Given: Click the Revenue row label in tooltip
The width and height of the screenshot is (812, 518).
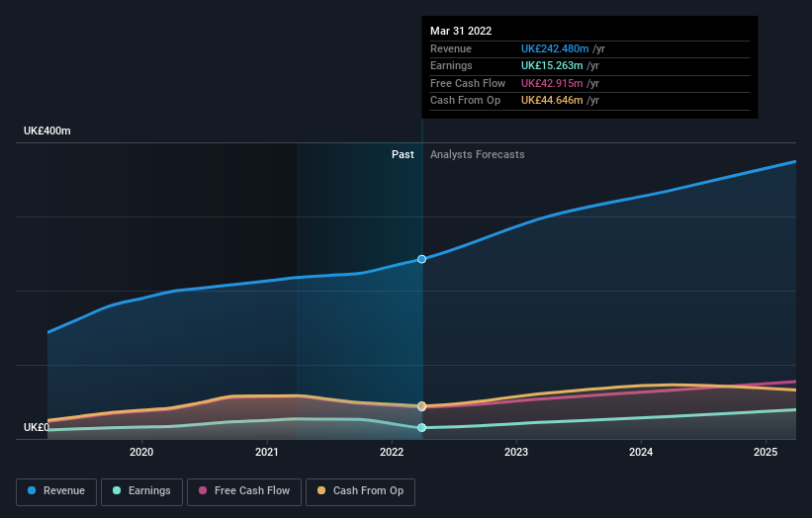Looking at the screenshot, I should tap(451, 48).
